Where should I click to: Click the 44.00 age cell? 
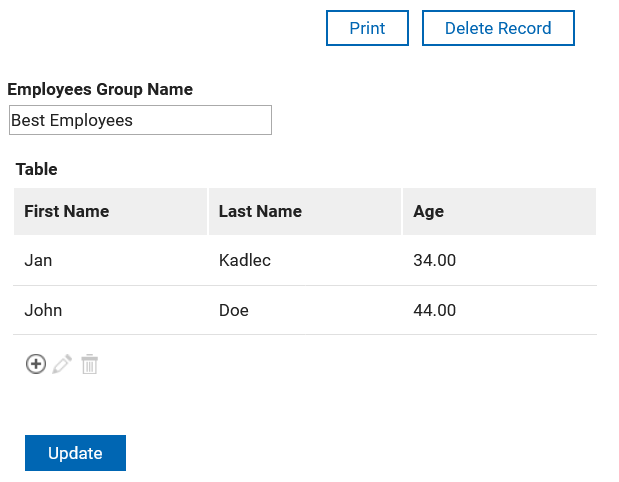pyautogui.click(x=435, y=311)
